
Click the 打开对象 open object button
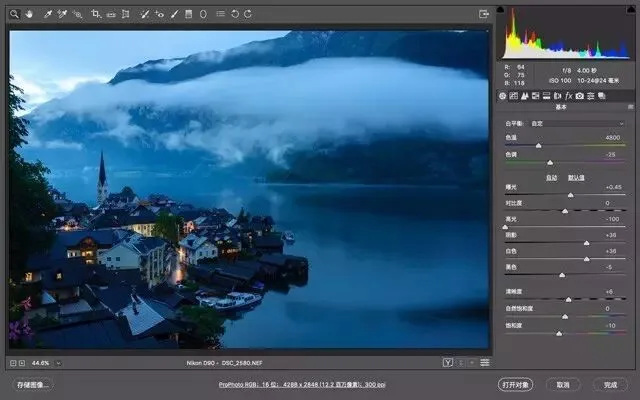(516, 384)
